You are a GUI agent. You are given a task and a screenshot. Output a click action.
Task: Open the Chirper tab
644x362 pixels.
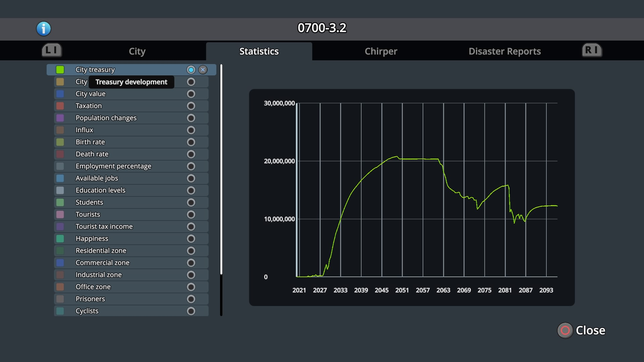(381, 51)
